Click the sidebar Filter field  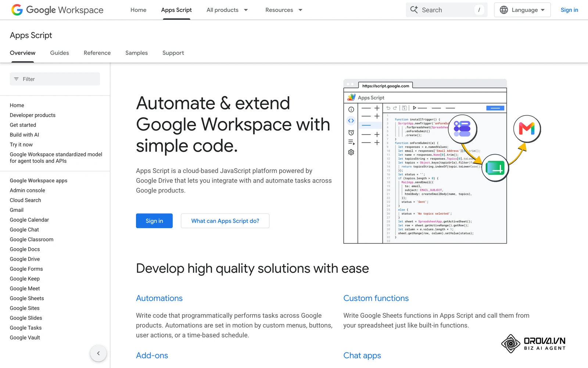[55, 79]
